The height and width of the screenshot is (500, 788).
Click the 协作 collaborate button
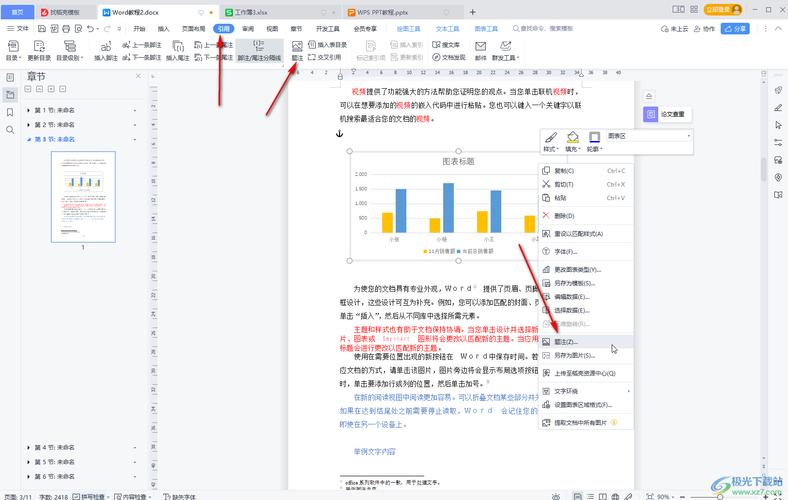click(704, 29)
